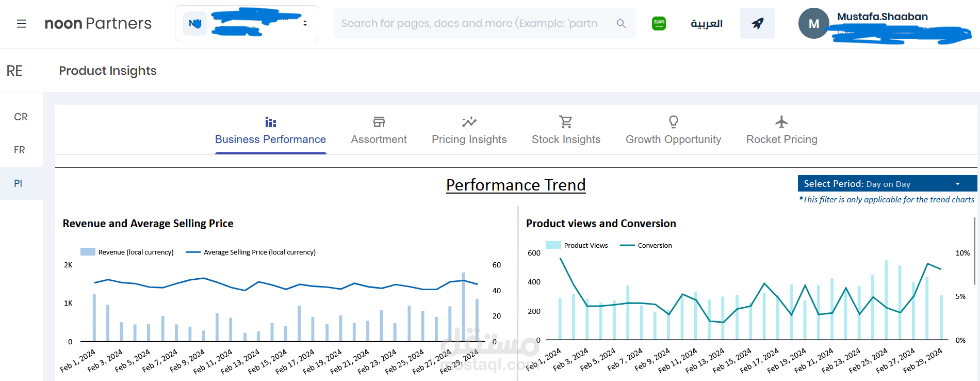Switch to the Pricing Insights tab
The height and width of the screenshot is (381, 980).
tap(469, 139)
